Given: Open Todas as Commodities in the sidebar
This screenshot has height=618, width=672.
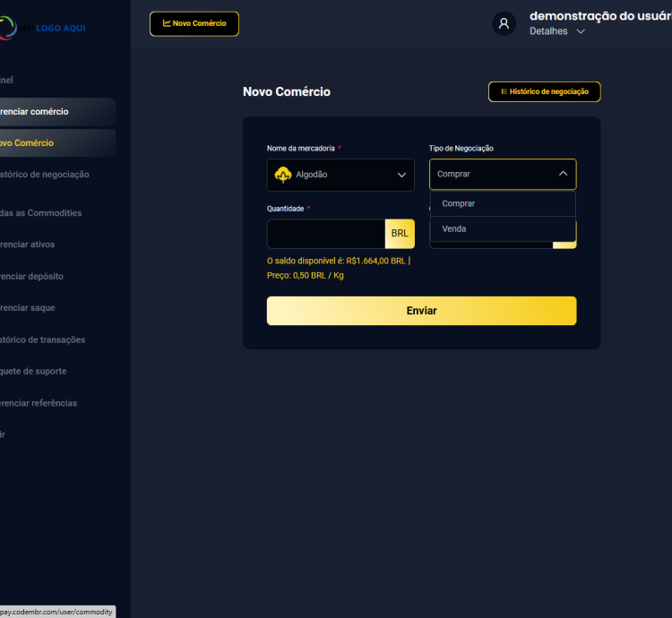Looking at the screenshot, I should pos(41,213).
